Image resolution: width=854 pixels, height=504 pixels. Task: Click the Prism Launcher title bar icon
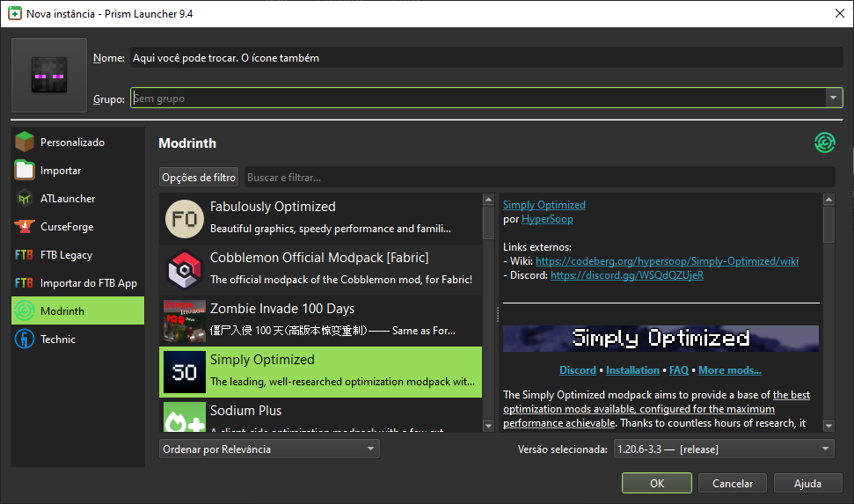(x=15, y=13)
